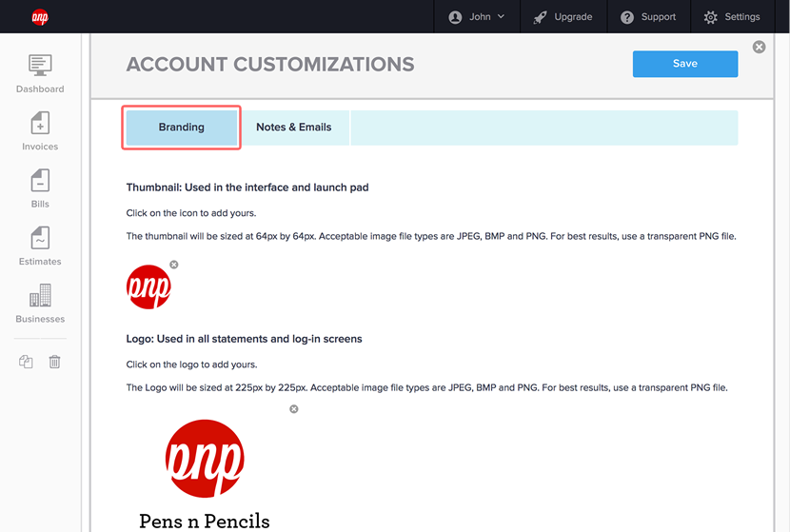790x532 pixels.
Task: Click the 'Logo: Used in all statements' heading
Action: point(244,339)
